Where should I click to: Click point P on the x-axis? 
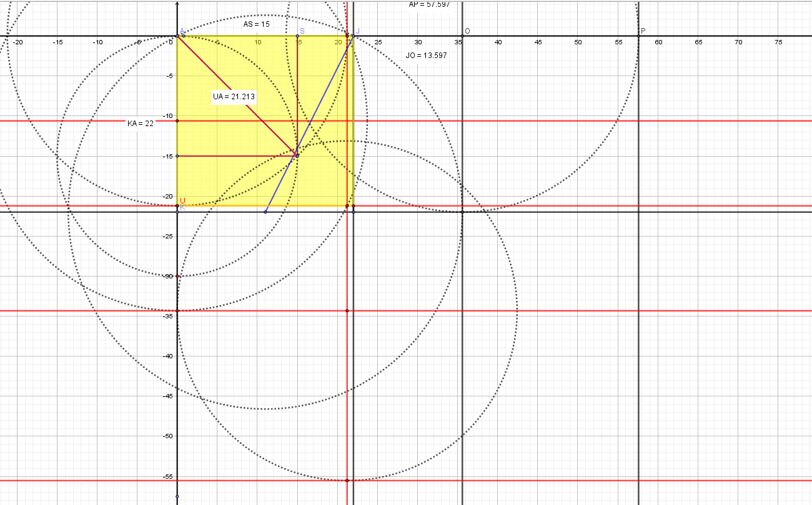tap(638, 36)
